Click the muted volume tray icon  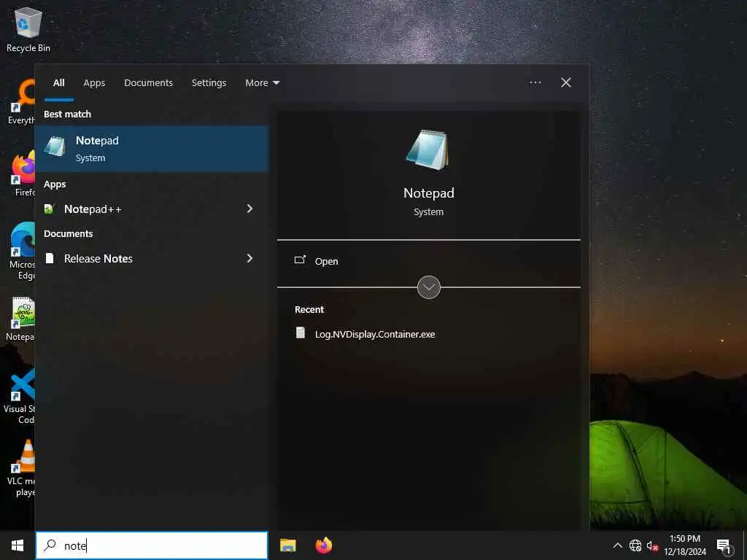click(x=652, y=545)
